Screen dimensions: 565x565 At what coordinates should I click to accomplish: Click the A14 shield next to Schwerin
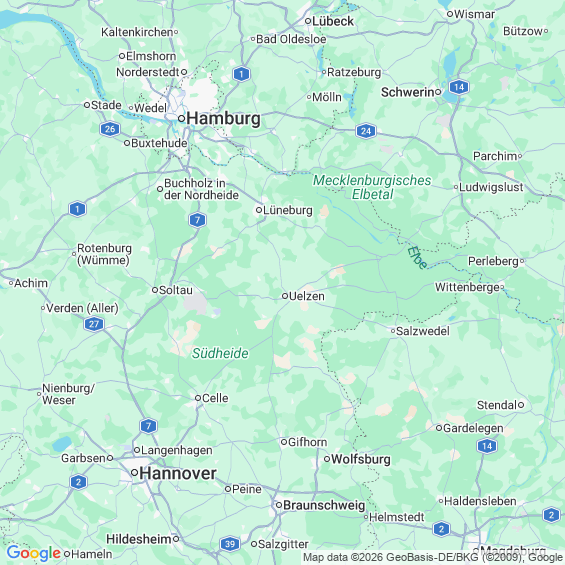(x=459, y=87)
